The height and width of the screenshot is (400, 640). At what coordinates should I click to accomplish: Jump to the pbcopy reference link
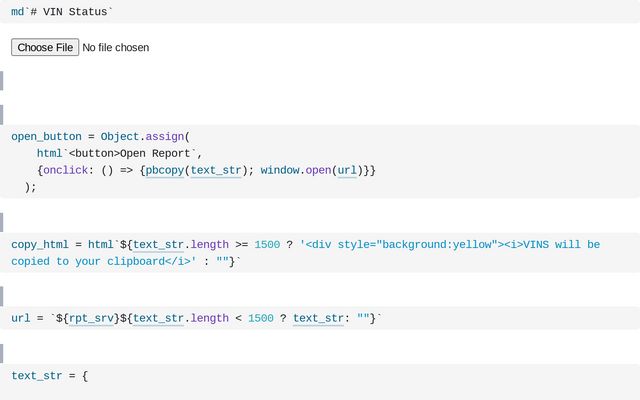pyautogui.click(x=165, y=170)
